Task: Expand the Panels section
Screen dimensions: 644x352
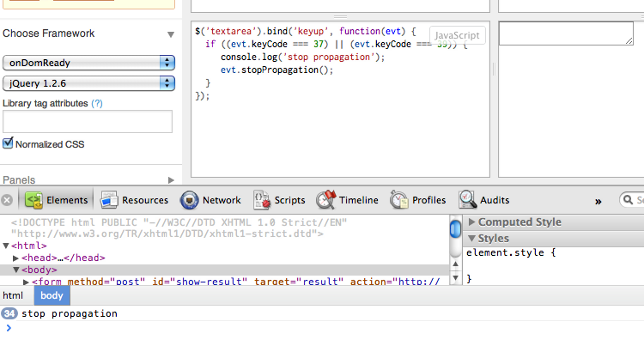Action: [171, 180]
